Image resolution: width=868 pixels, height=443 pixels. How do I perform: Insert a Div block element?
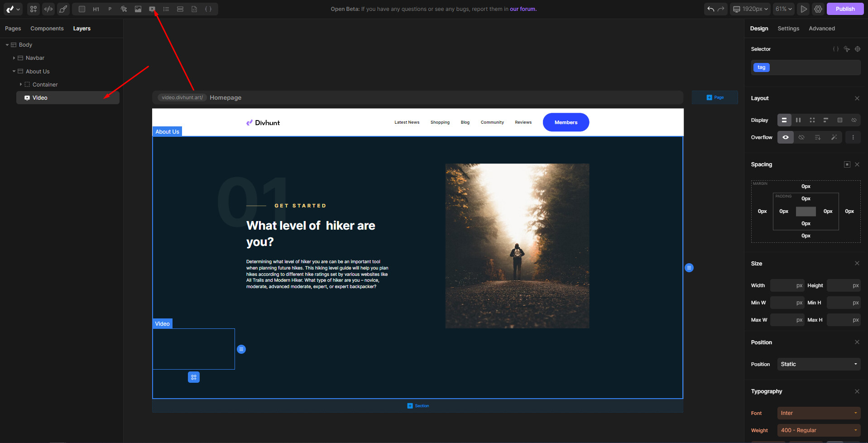(82, 9)
